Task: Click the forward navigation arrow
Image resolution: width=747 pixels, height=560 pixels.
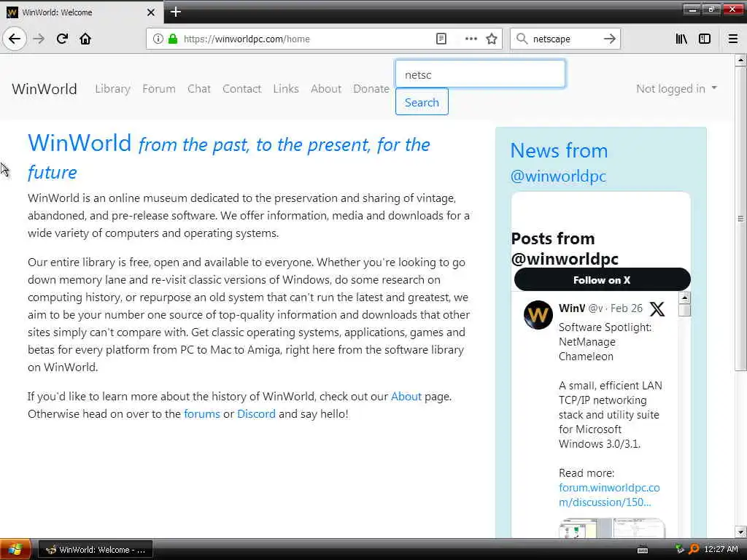Action: 39,39
